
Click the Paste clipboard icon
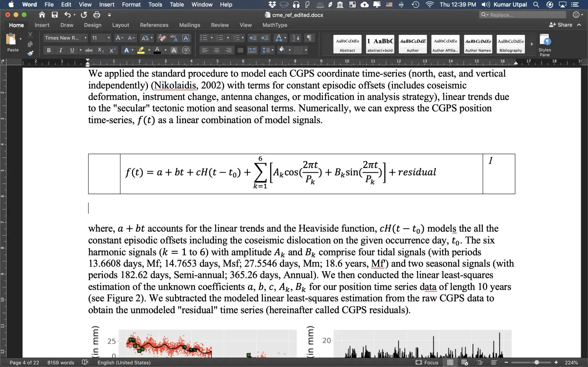[x=11, y=39]
